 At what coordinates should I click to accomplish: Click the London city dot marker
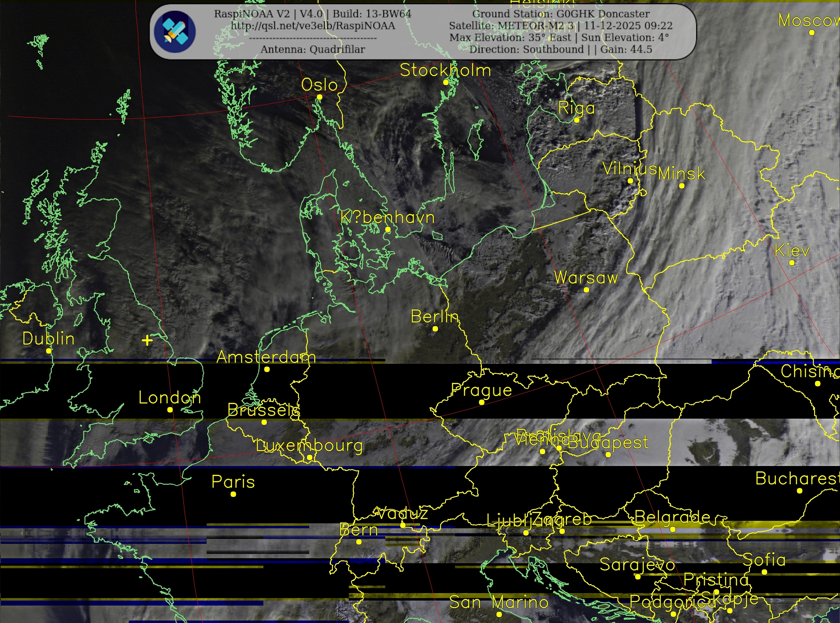coord(170,410)
